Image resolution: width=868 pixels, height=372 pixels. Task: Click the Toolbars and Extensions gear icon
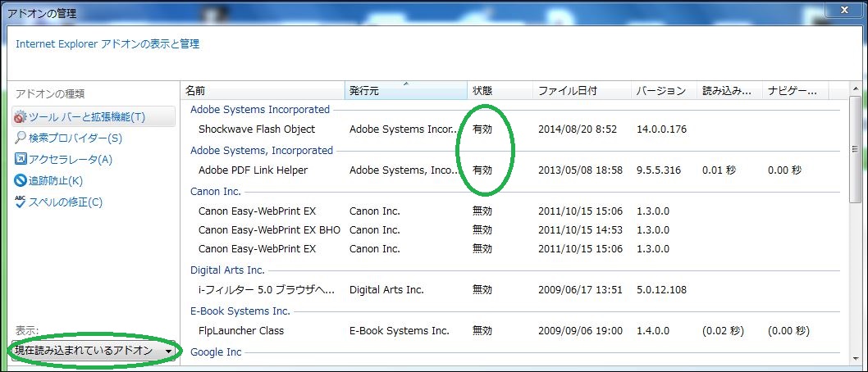point(21,117)
